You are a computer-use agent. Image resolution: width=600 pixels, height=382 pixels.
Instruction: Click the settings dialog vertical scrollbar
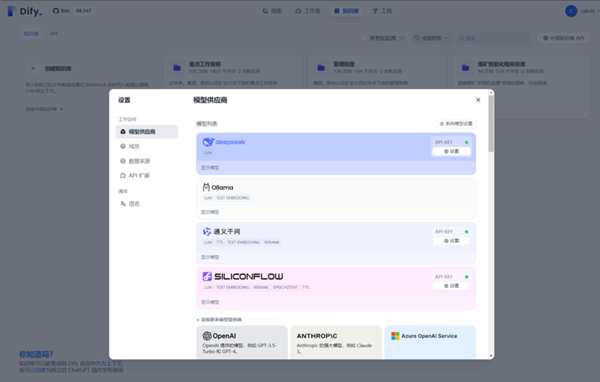coord(491,123)
